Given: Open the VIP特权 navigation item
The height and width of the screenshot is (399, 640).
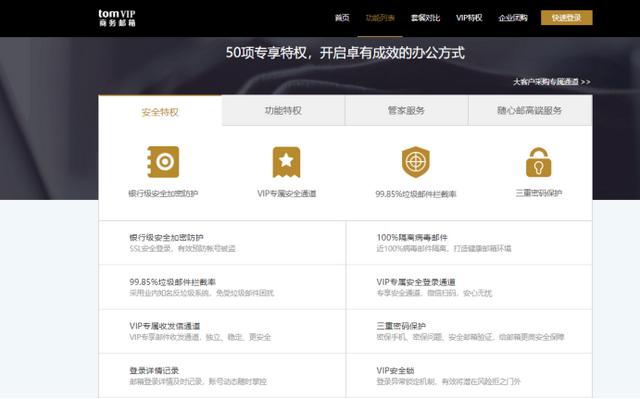Looking at the screenshot, I should pyautogui.click(x=469, y=18).
